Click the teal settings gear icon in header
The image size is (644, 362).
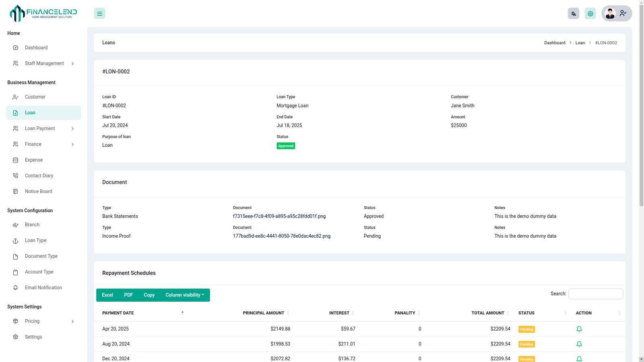[590, 14]
